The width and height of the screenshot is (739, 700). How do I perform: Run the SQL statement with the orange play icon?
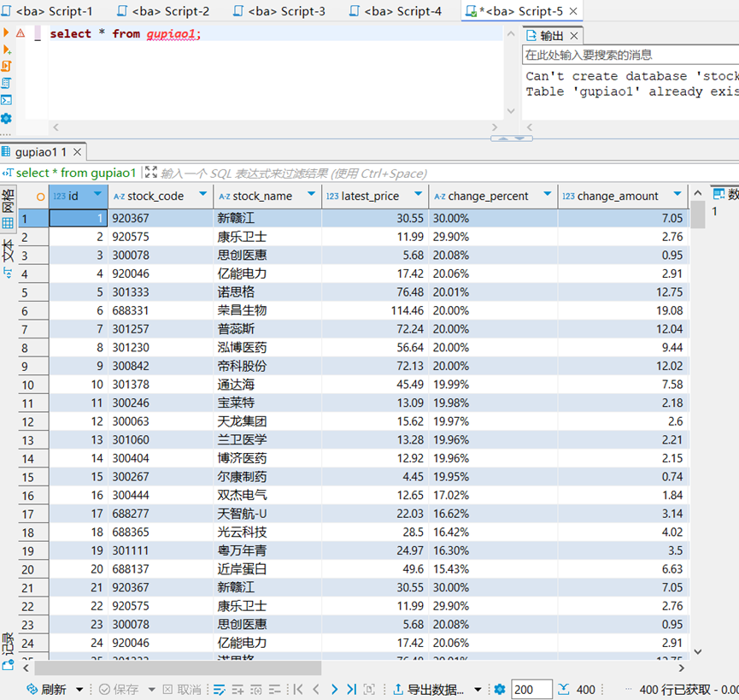tap(6, 32)
